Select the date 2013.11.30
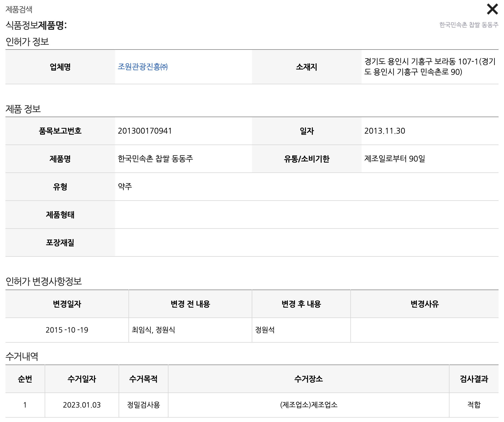The height and width of the screenshot is (422, 504). coord(385,131)
